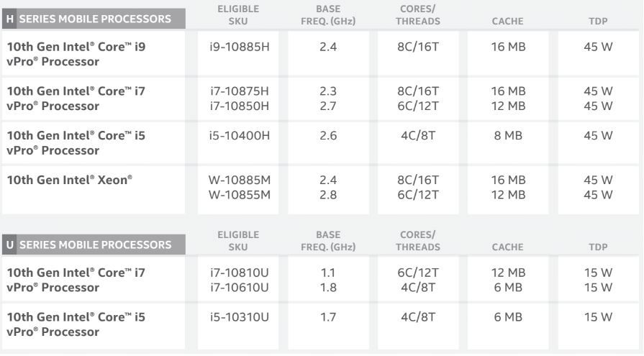The width and height of the screenshot is (644, 356).
Task: Click the i7-10810U SKU entry
Action: click(x=237, y=273)
